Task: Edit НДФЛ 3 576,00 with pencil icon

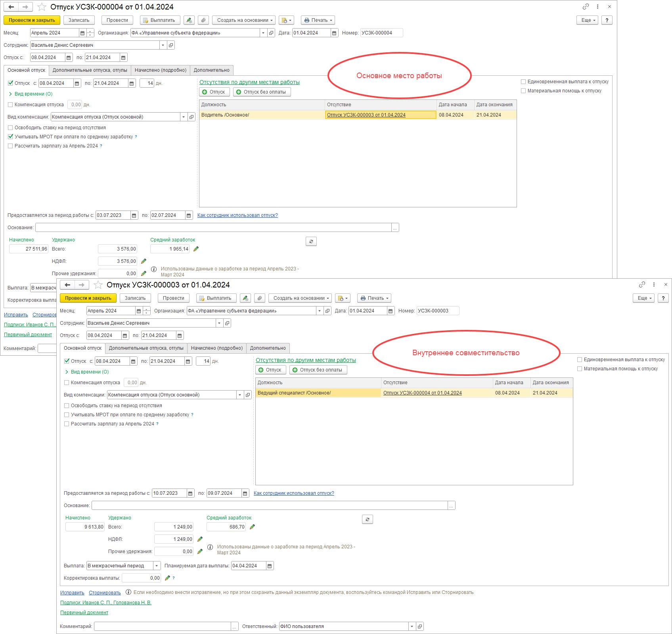Action: coord(144,261)
